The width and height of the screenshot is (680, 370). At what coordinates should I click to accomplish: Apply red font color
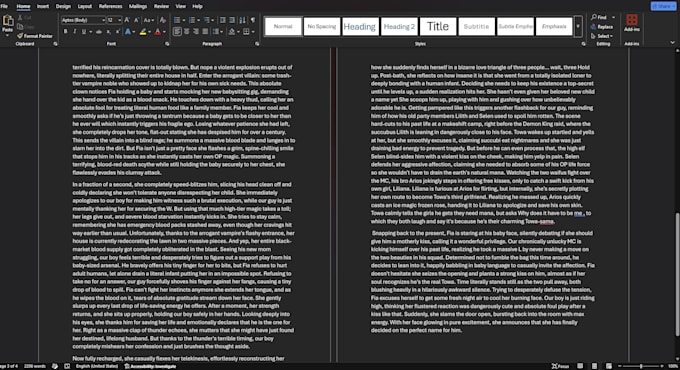coord(157,32)
